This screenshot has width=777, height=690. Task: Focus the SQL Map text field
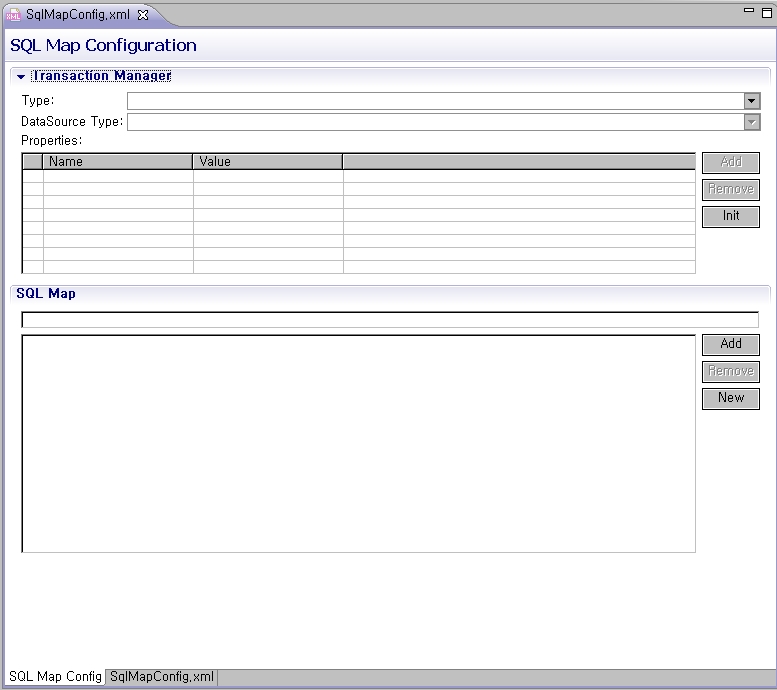pos(389,320)
